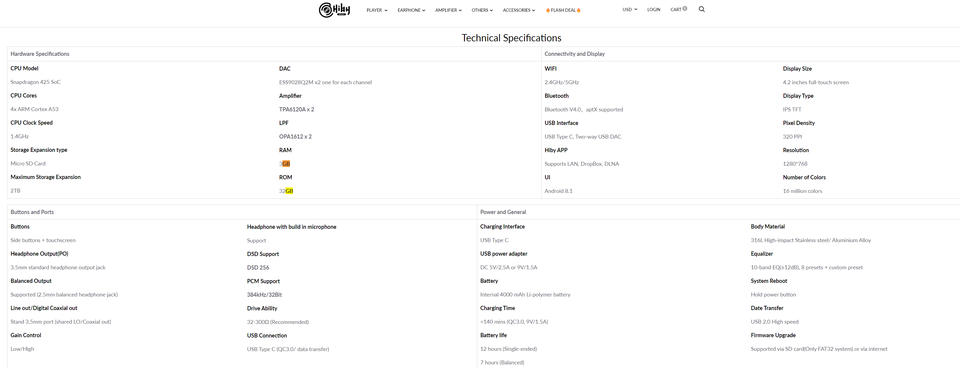Image resolution: width=960 pixels, height=368 pixels.
Task: Click the OPA1612 x 2 LPF value
Action: [x=295, y=137]
